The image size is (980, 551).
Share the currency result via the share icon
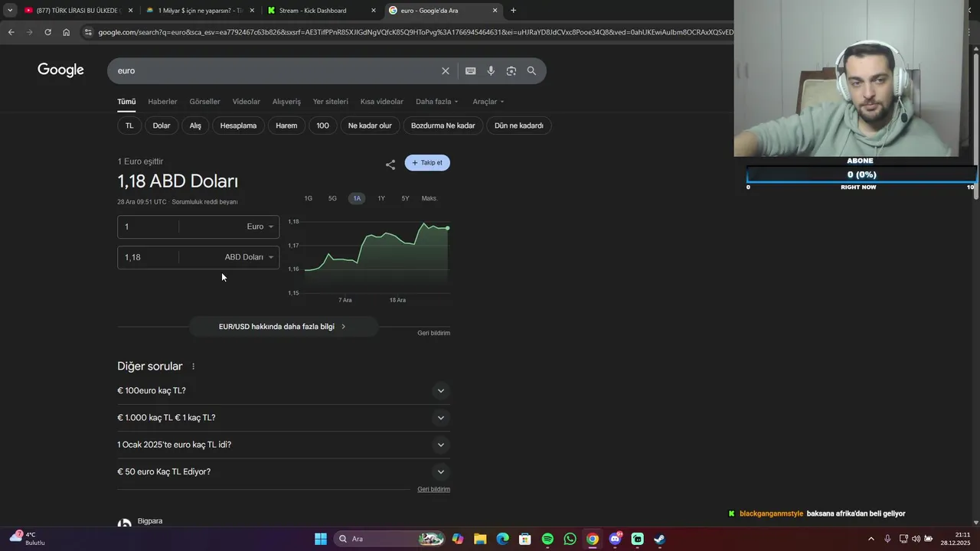(x=390, y=165)
